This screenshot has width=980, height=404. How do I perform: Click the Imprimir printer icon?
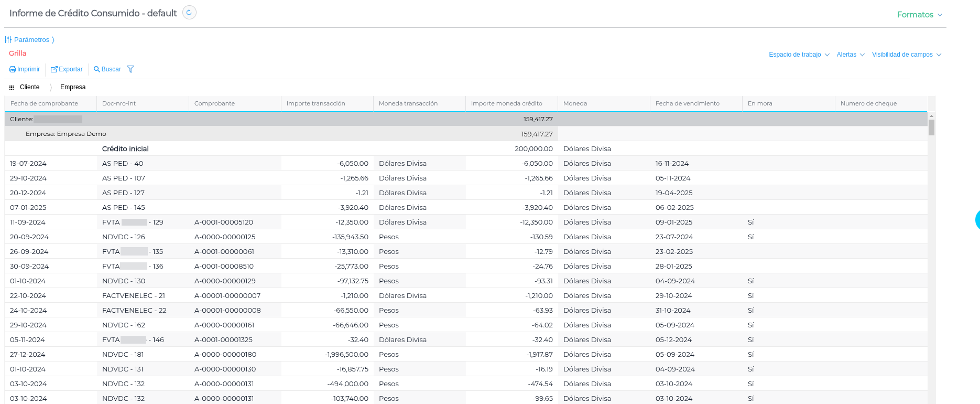(x=13, y=69)
